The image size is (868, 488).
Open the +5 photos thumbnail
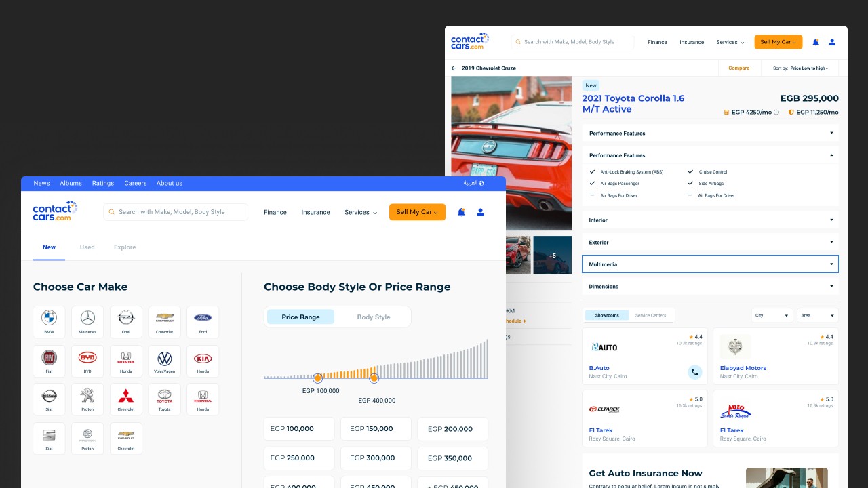[552, 255]
